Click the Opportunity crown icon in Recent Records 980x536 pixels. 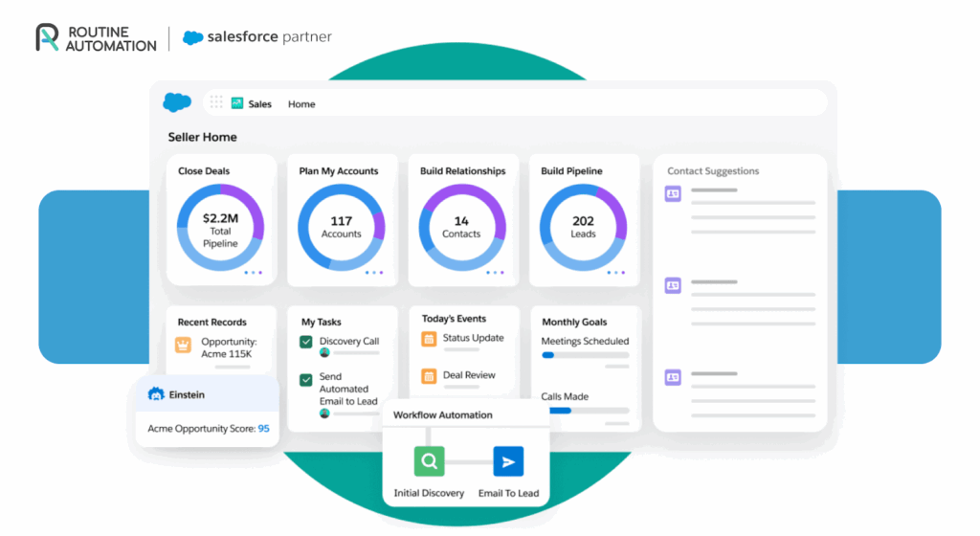(x=183, y=346)
